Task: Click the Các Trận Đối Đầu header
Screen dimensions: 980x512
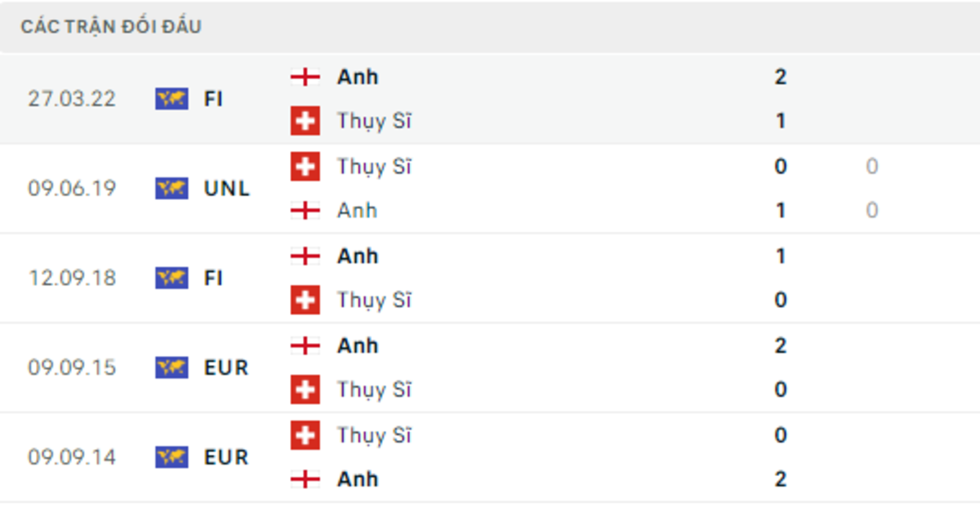Action: (x=111, y=27)
